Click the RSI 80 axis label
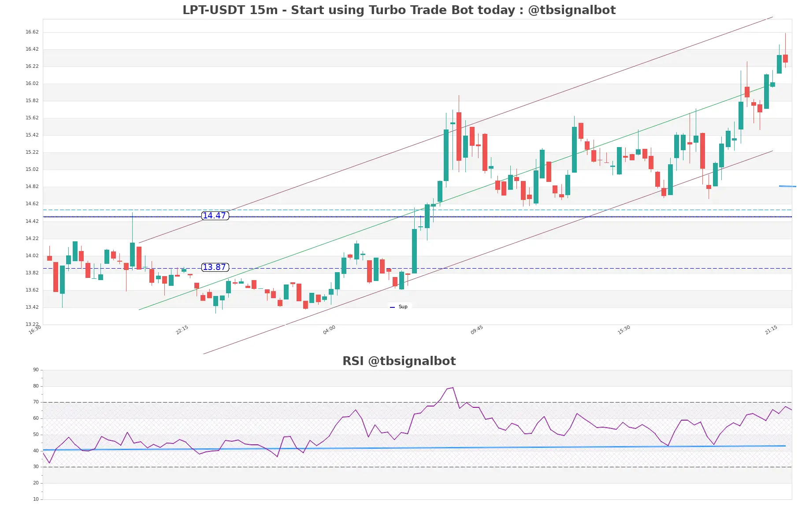This screenshot has width=798, height=532. point(36,386)
